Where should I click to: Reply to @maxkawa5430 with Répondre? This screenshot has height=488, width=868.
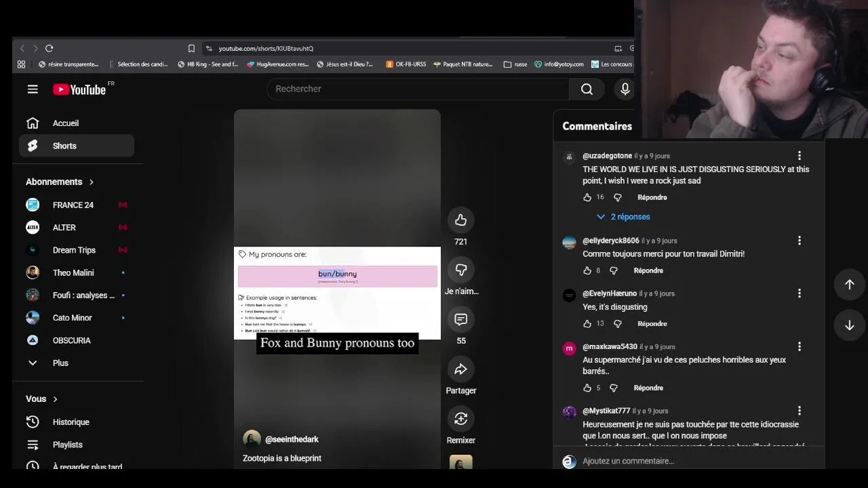(x=648, y=388)
